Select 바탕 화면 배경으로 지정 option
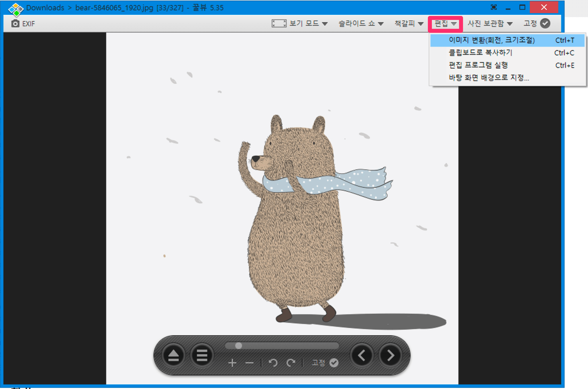The image size is (588, 389). click(488, 78)
